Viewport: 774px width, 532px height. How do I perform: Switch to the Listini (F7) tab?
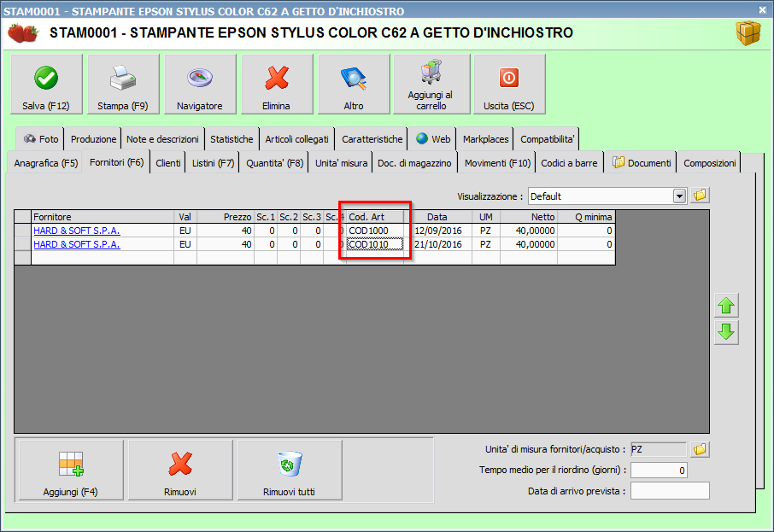pyautogui.click(x=213, y=163)
